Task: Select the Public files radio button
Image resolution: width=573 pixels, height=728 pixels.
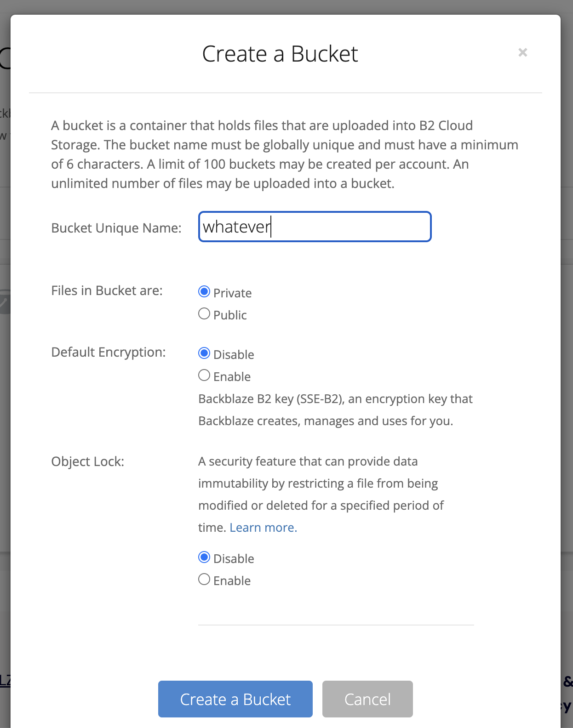Action: pos(204,314)
